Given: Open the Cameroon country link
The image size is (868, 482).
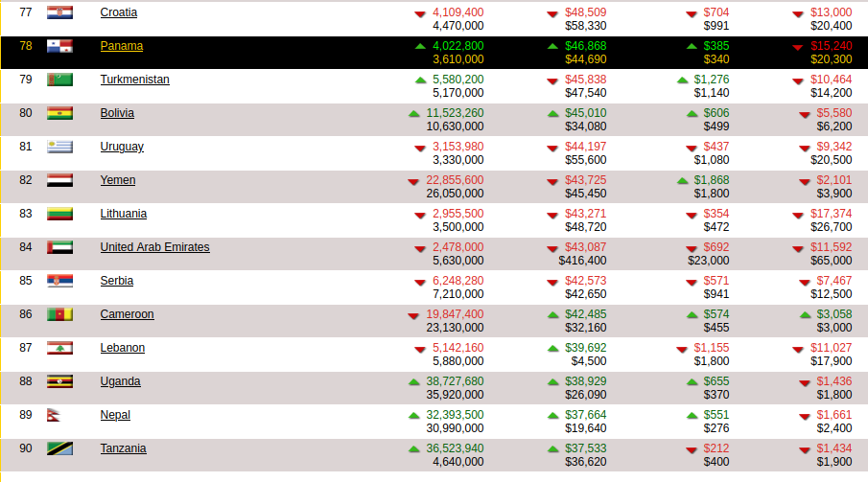Looking at the screenshot, I should (127, 314).
